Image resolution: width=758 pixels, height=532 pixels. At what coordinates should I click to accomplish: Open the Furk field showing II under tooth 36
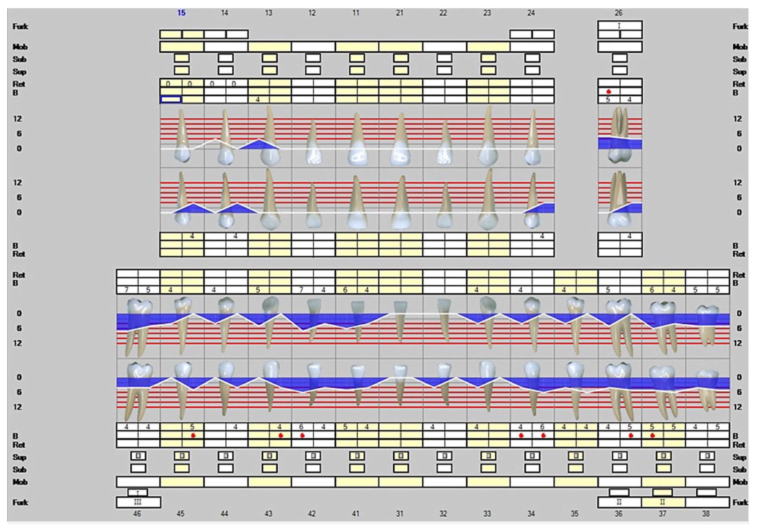[x=619, y=502]
